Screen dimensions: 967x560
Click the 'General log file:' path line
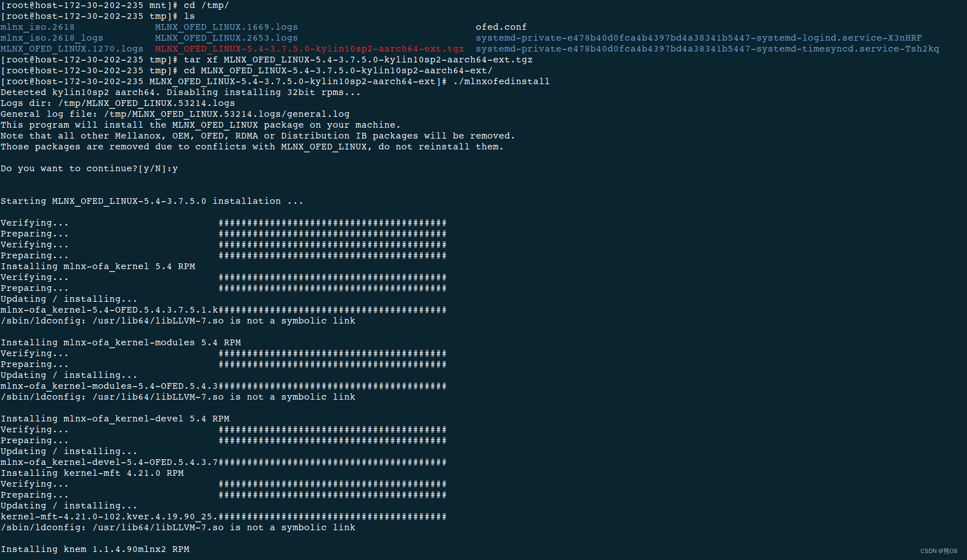pyautogui.click(x=175, y=114)
